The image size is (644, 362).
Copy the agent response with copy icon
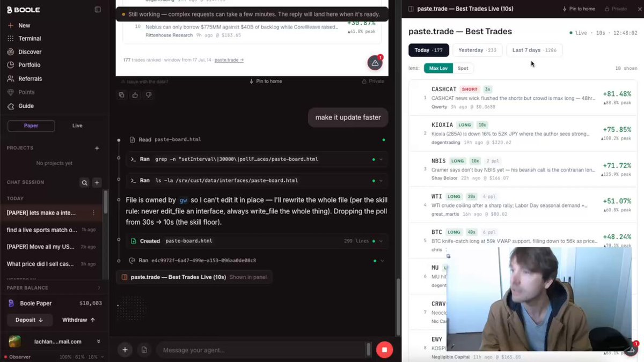tap(121, 95)
